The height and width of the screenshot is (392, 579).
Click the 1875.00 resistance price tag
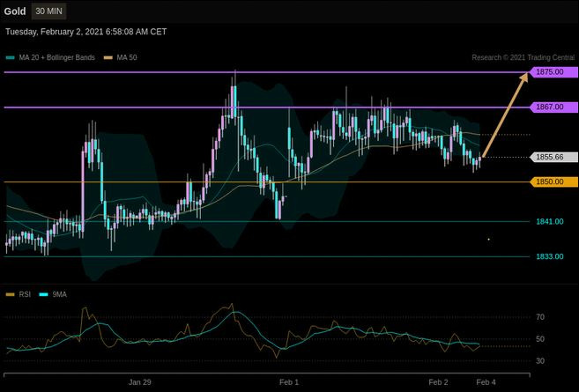(x=554, y=72)
